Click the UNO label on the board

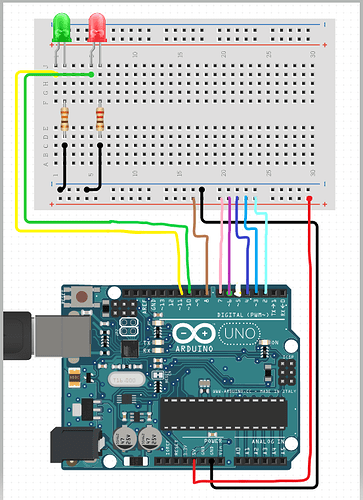pos(240,333)
